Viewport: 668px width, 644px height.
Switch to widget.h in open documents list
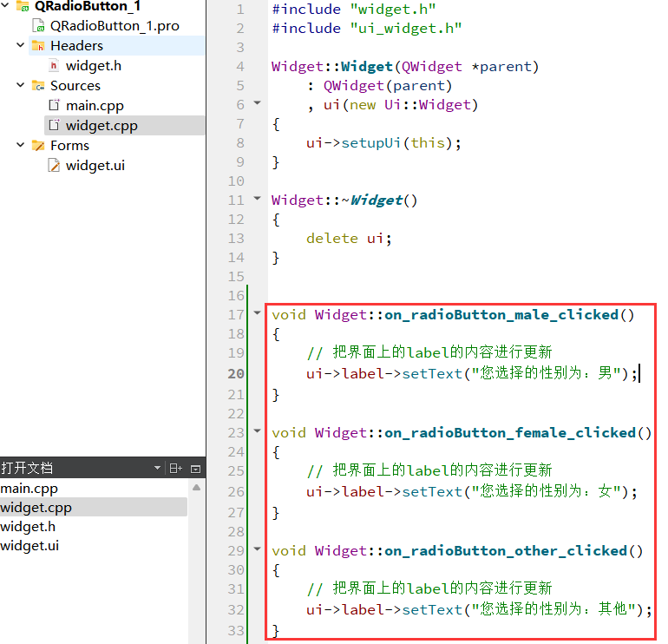(28, 526)
